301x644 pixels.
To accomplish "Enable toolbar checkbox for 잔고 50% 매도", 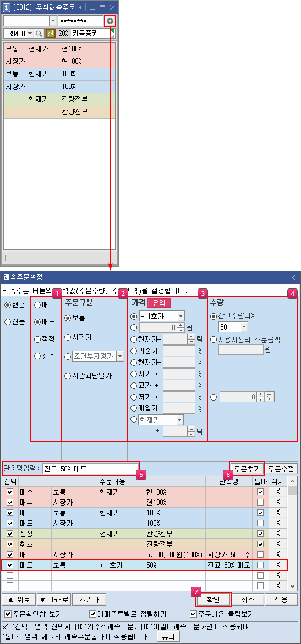I will tap(260, 565).
